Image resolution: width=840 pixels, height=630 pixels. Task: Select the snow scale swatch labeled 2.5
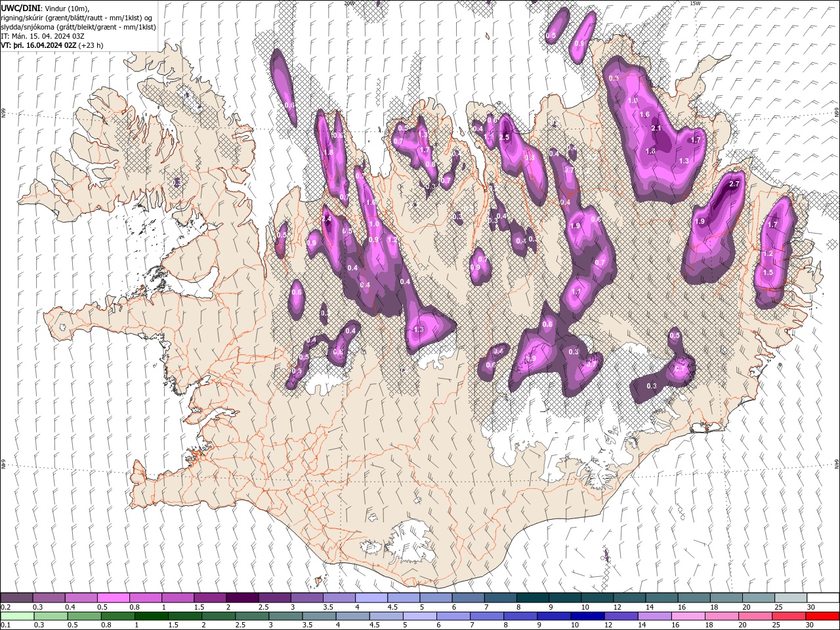pos(274,598)
